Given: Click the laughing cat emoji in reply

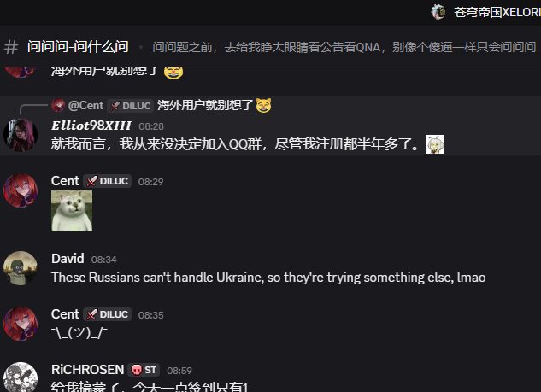Looking at the screenshot, I should 263,105.
